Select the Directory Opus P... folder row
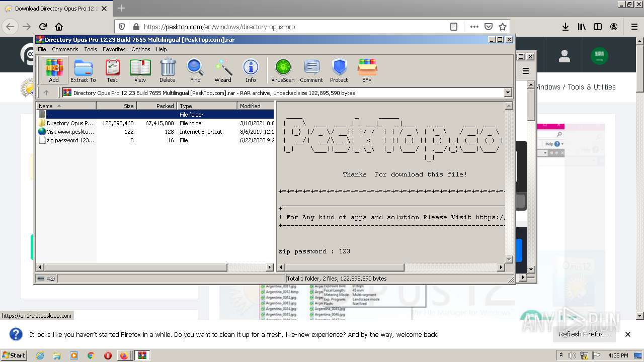The image size is (644, 362). [x=155, y=123]
